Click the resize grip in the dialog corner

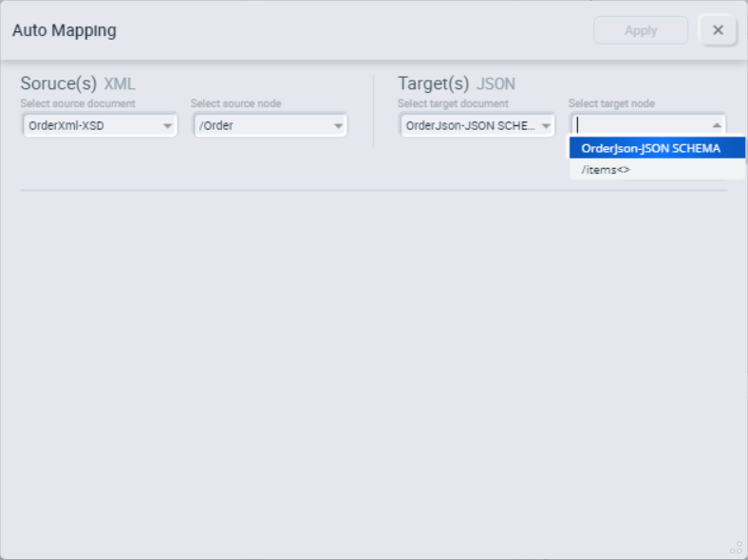(737, 548)
